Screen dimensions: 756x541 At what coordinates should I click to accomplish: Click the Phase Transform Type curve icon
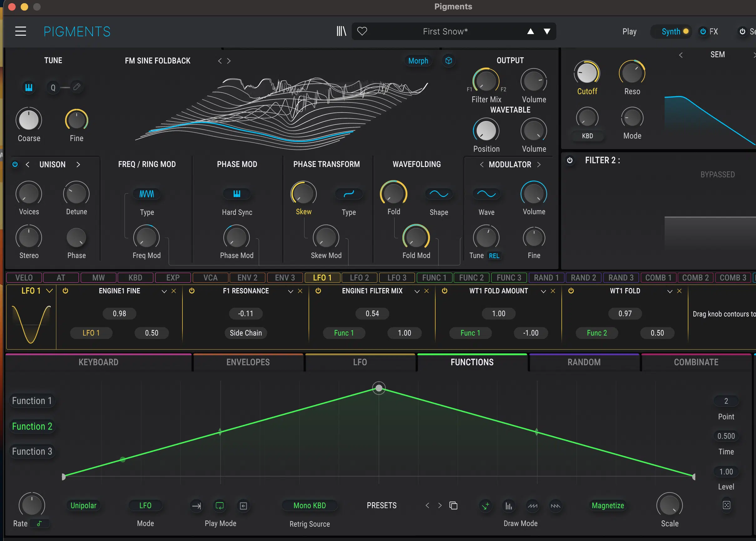coord(349,194)
